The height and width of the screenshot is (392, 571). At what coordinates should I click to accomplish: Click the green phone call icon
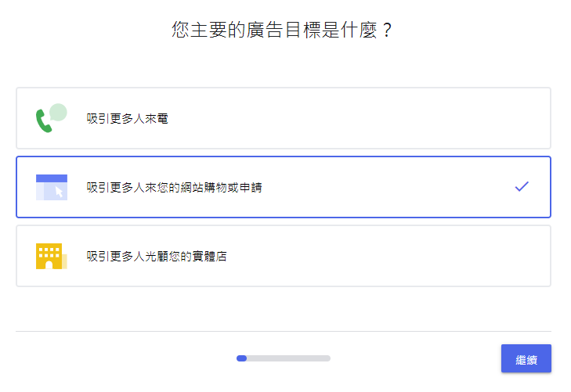point(42,121)
